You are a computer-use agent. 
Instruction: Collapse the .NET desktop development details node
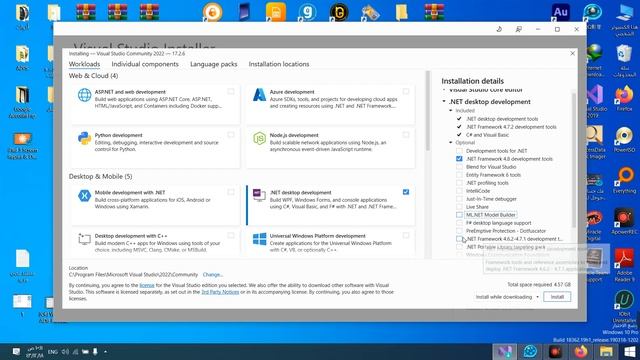[x=444, y=101]
